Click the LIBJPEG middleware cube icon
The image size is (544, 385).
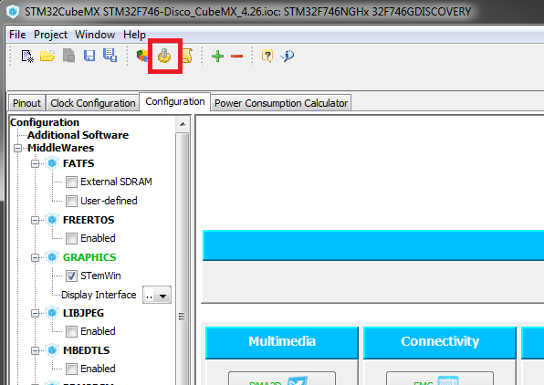pyautogui.click(x=52, y=313)
